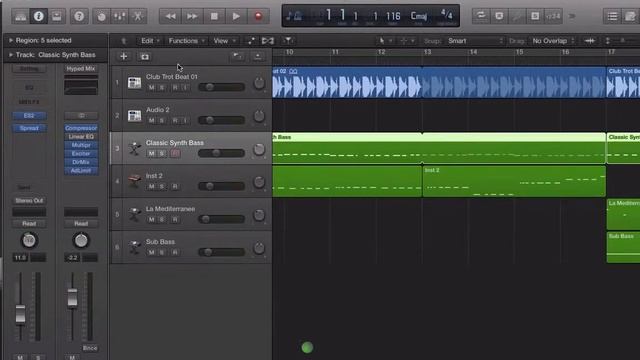The width and height of the screenshot is (640, 360).
Task: Click the Club Trot Beat 01 track icon
Action: [134, 82]
